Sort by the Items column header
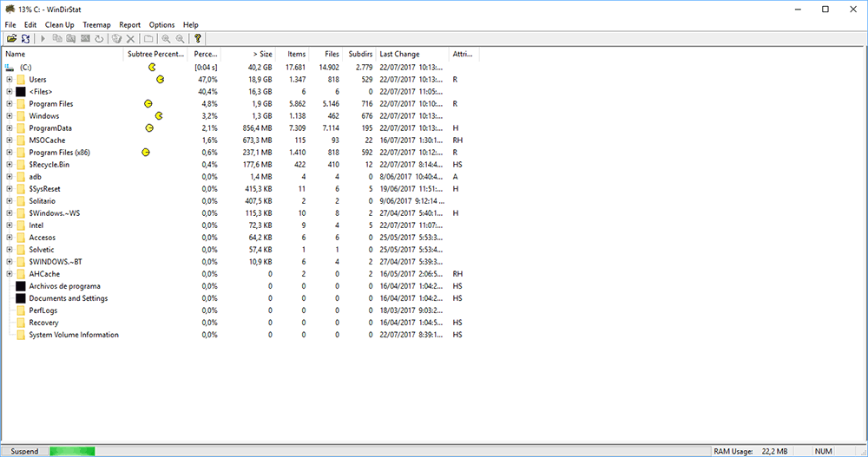Image resolution: width=868 pixels, height=457 pixels. (292, 55)
